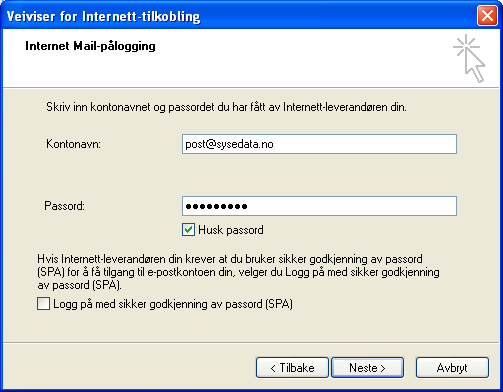503x392 pixels.
Task: Click the Logg på med sikker godkjenning label
Action: coord(173,304)
